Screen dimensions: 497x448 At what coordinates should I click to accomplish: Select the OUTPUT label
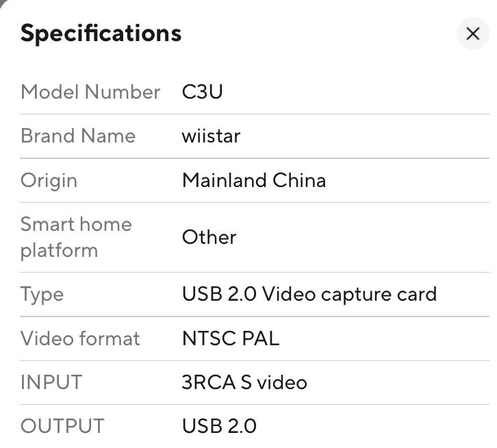tap(62, 426)
